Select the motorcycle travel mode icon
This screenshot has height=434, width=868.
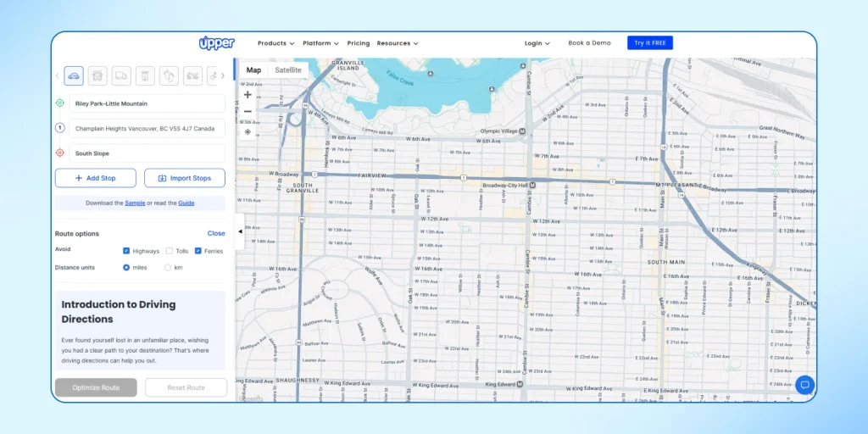tap(192, 75)
